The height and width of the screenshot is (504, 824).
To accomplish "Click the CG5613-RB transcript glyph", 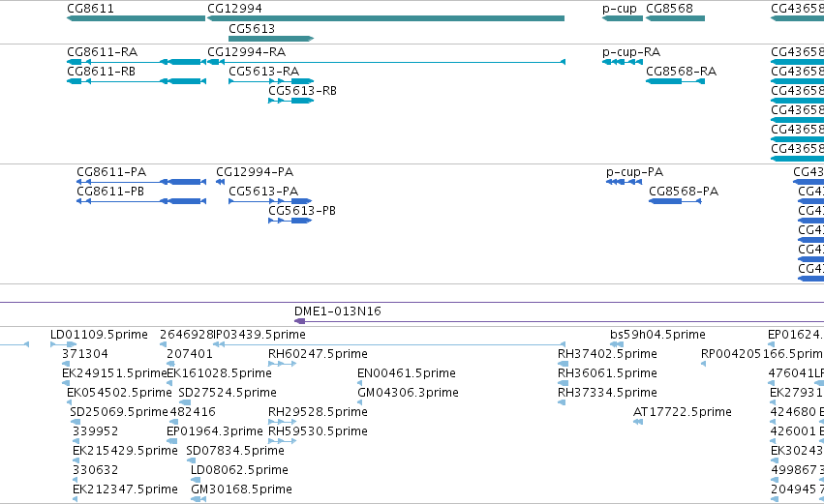I will tap(290, 101).
